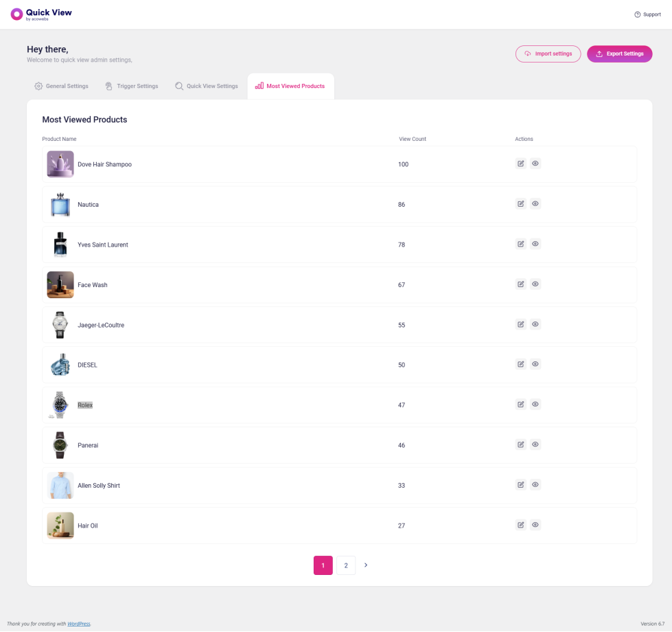Edit the Jaeger-LeCoultre product
Image resolution: width=672 pixels, height=632 pixels.
pyautogui.click(x=521, y=324)
